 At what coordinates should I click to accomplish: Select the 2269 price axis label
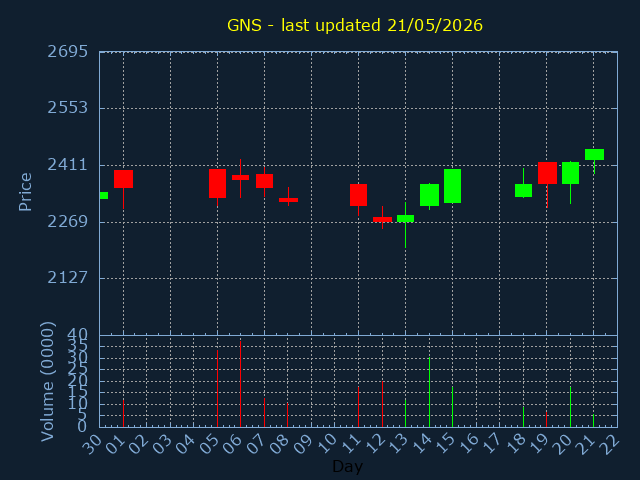68,222
